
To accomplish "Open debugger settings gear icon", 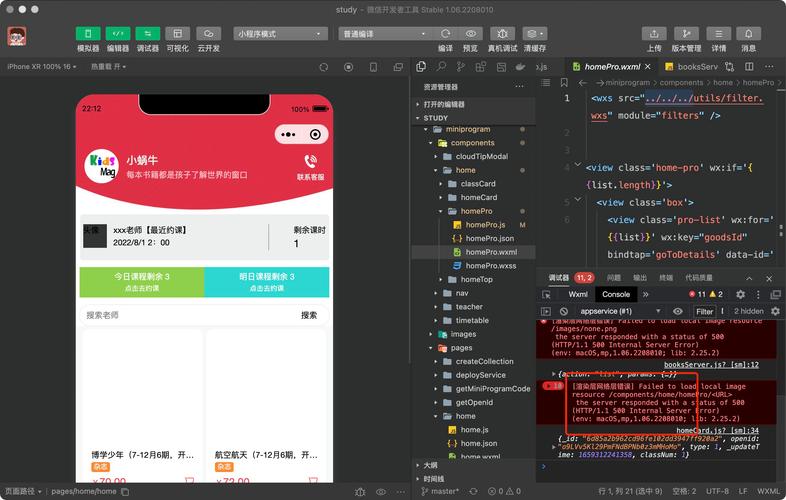I will (x=740, y=294).
